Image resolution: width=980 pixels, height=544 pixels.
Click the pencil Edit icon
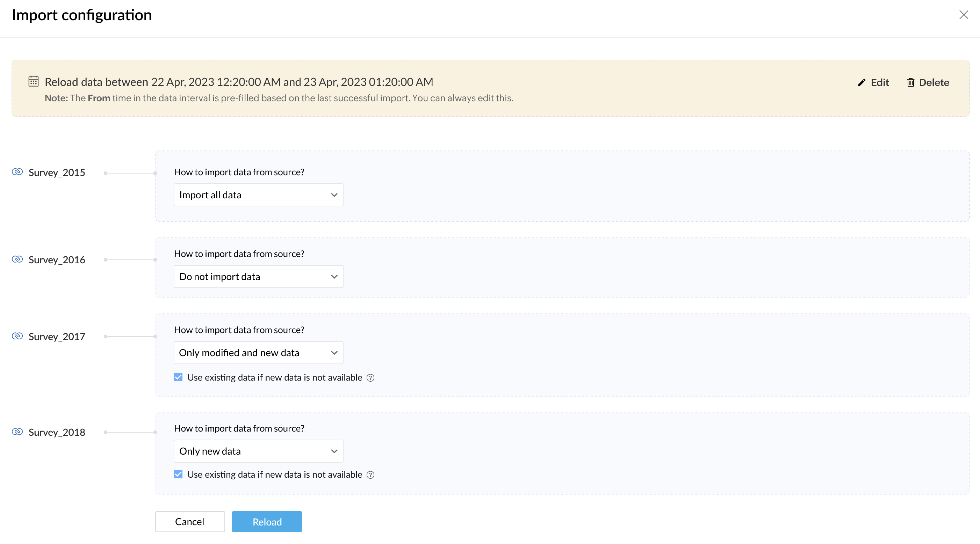862,82
